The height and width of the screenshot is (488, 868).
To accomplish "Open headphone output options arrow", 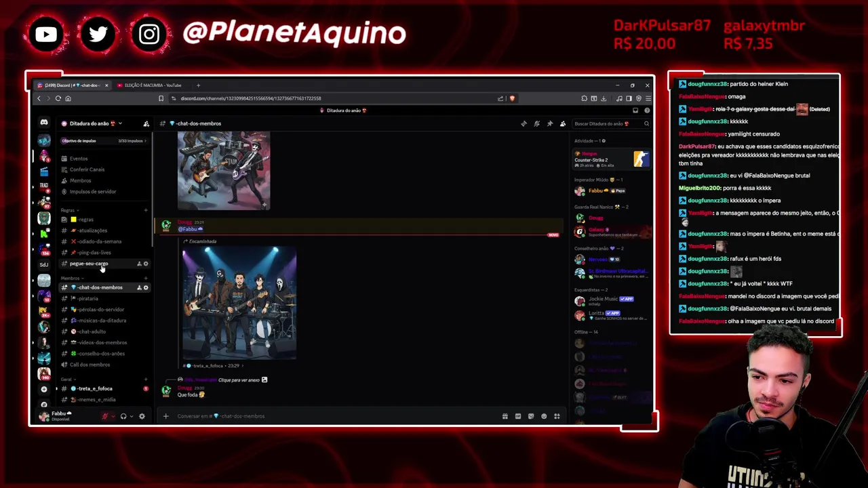I will [132, 416].
